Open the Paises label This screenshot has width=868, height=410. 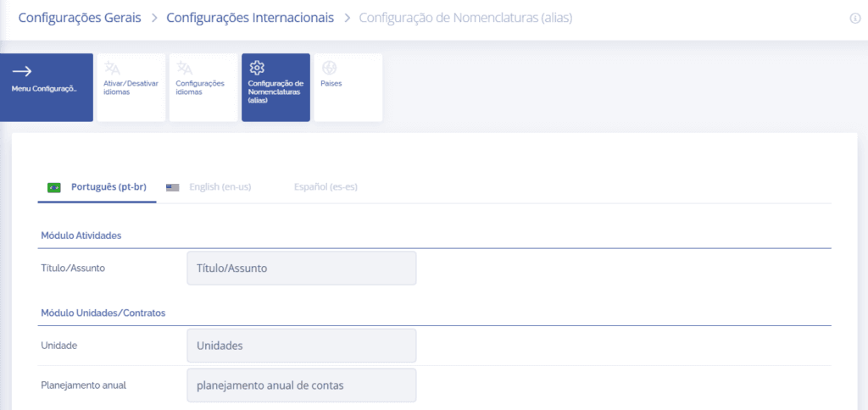tap(331, 84)
